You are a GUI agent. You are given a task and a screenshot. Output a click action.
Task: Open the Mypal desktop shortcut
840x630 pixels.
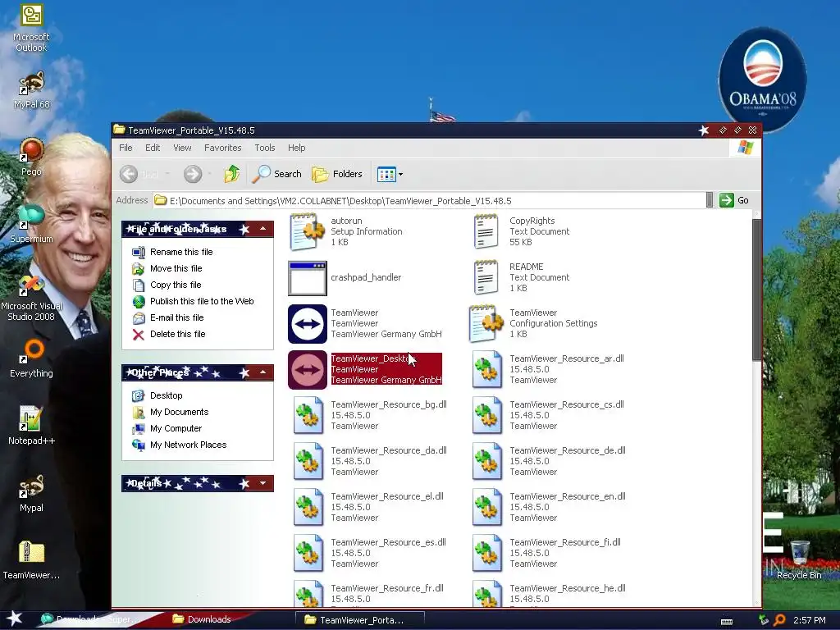[x=31, y=493]
